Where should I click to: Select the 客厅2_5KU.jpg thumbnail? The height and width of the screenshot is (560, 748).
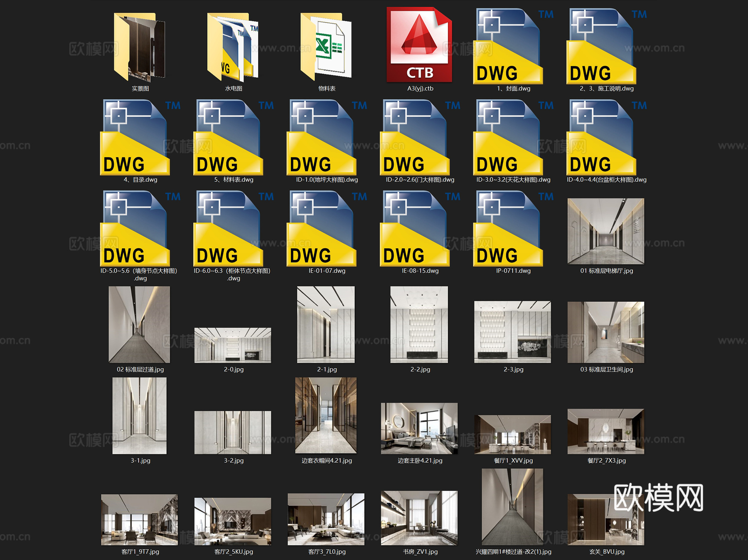point(233,521)
